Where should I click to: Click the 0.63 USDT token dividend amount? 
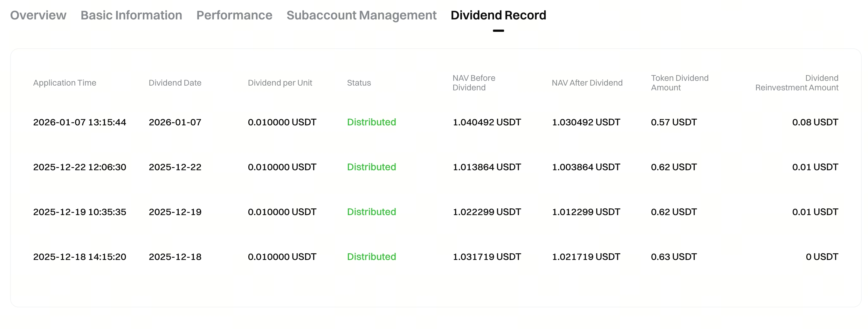click(674, 256)
